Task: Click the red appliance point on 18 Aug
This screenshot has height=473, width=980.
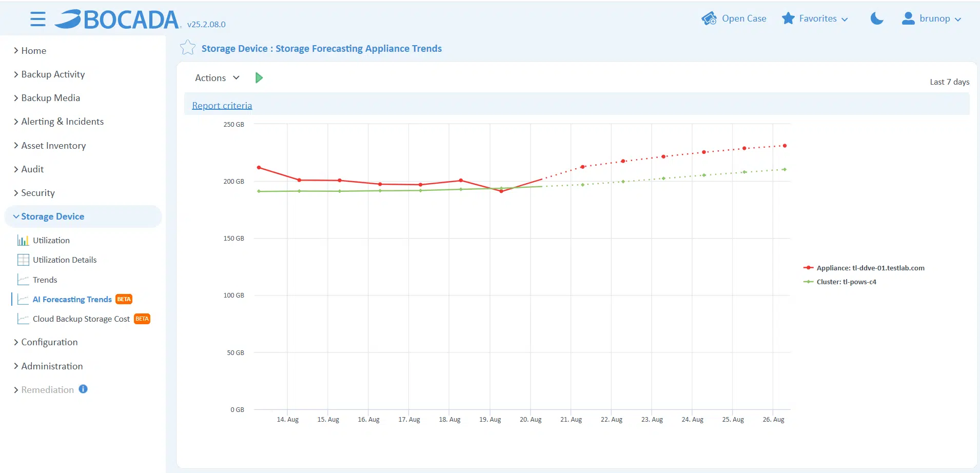Action: [461, 180]
